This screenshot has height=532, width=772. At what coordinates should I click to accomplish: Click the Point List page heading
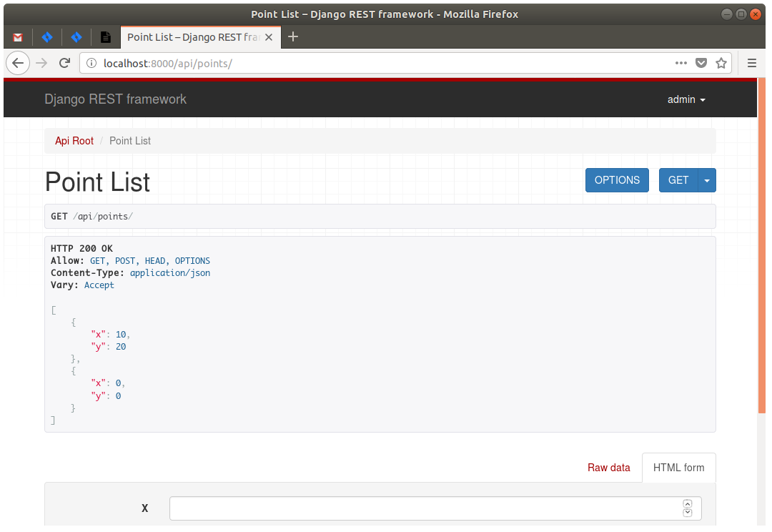click(x=97, y=182)
